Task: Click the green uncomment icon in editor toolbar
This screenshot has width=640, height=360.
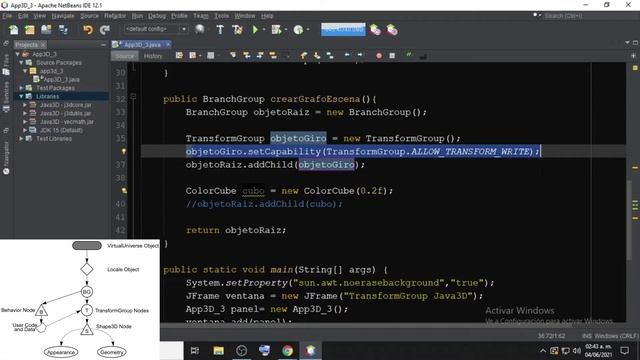Action: coord(409,55)
